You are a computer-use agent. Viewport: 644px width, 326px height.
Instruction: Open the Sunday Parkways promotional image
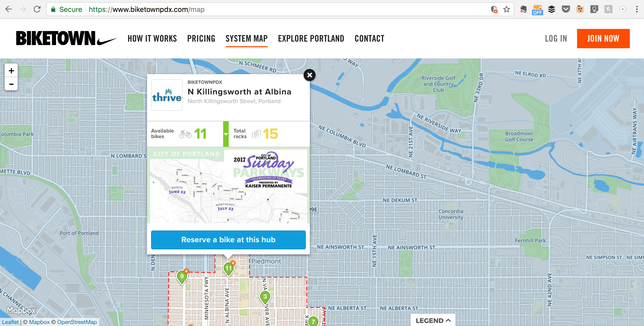(x=228, y=185)
